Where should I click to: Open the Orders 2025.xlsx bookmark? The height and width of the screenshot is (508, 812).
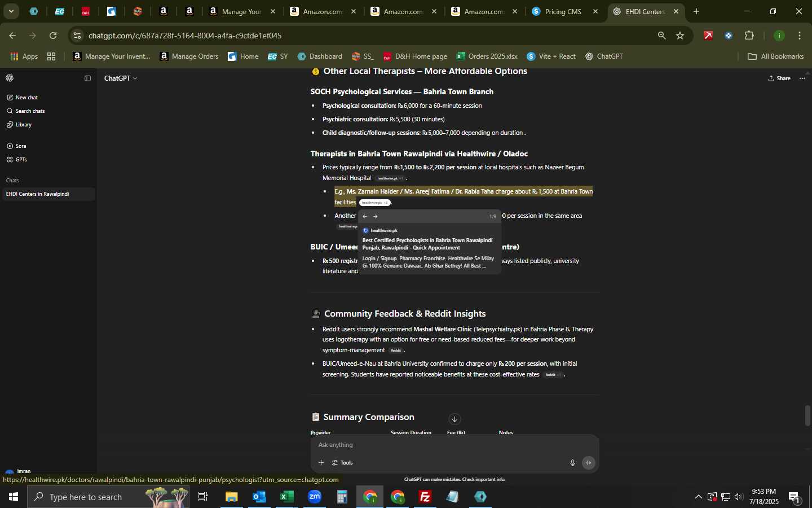coord(487,56)
